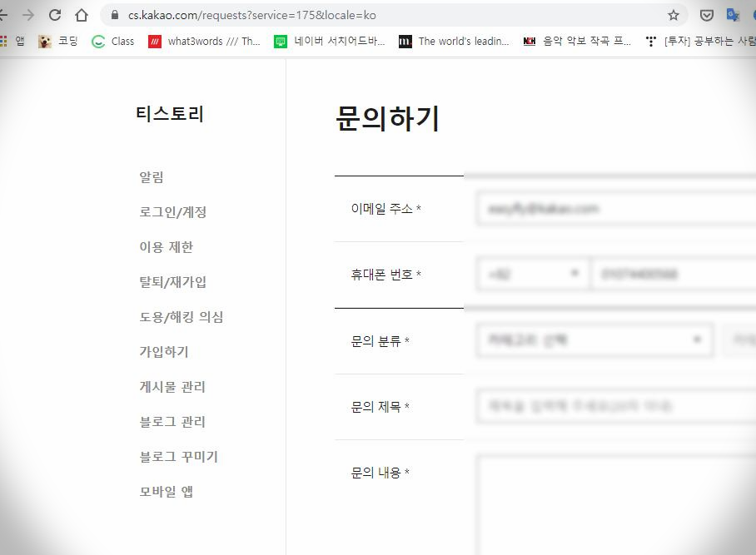Click the 문의 제목 input field

tap(615, 406)
